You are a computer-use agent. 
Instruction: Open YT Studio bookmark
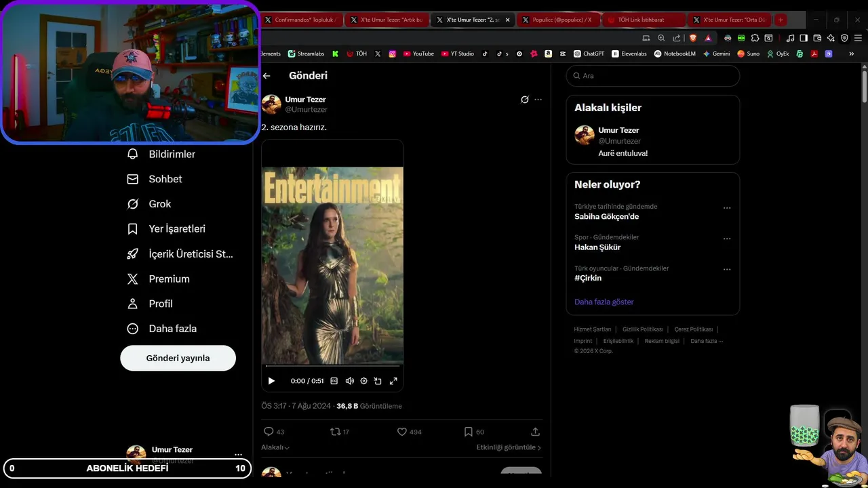(x=458, y=54)
